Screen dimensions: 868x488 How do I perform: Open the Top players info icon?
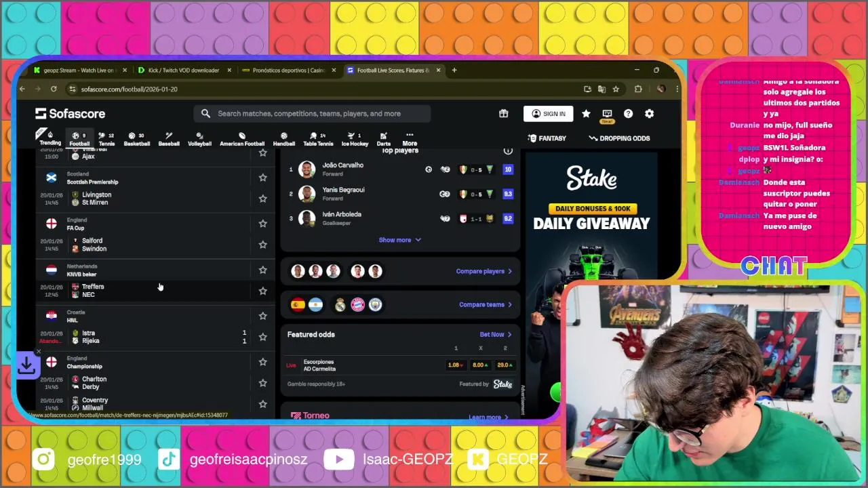click(508, 151)
